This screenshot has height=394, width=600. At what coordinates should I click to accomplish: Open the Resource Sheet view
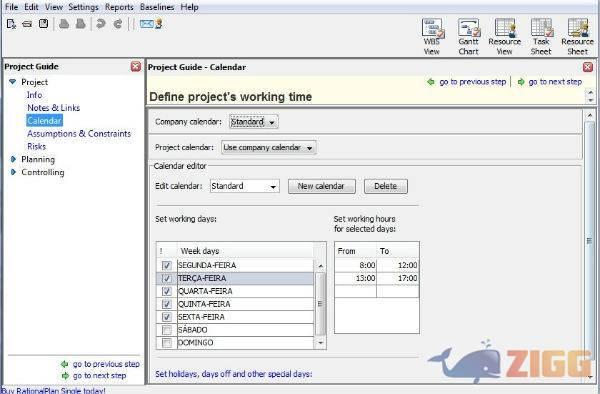click(577, 37)
